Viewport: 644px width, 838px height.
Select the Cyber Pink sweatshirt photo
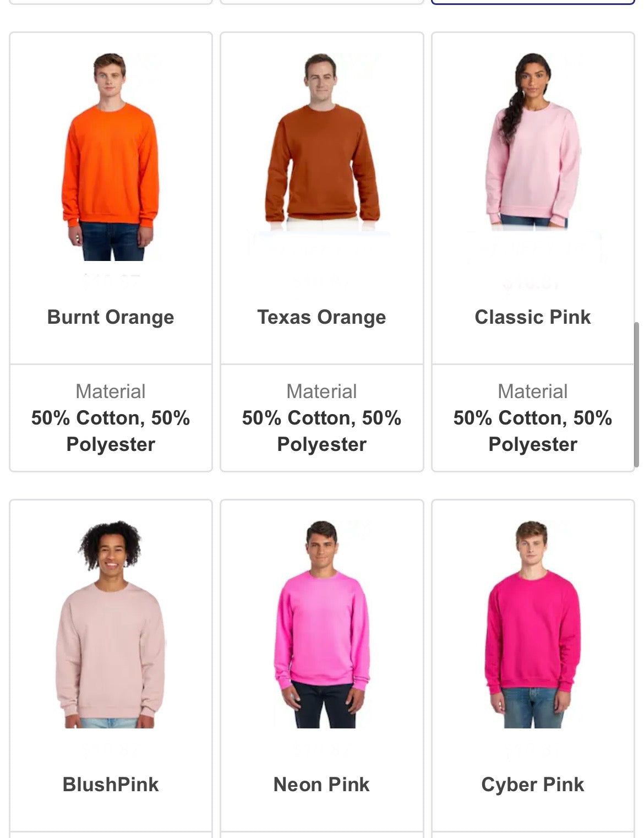click(533, 624)
